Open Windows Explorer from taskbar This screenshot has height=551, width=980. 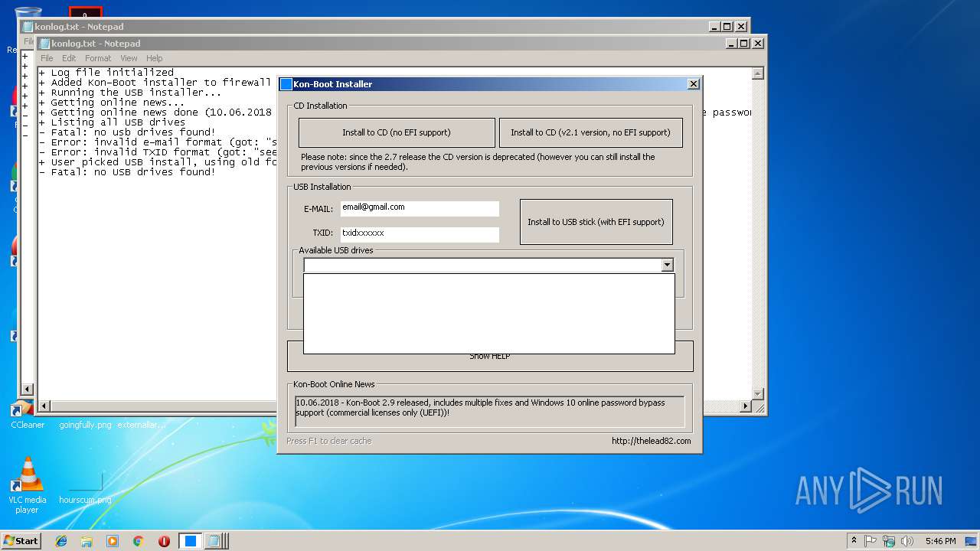tap(87, 541)
